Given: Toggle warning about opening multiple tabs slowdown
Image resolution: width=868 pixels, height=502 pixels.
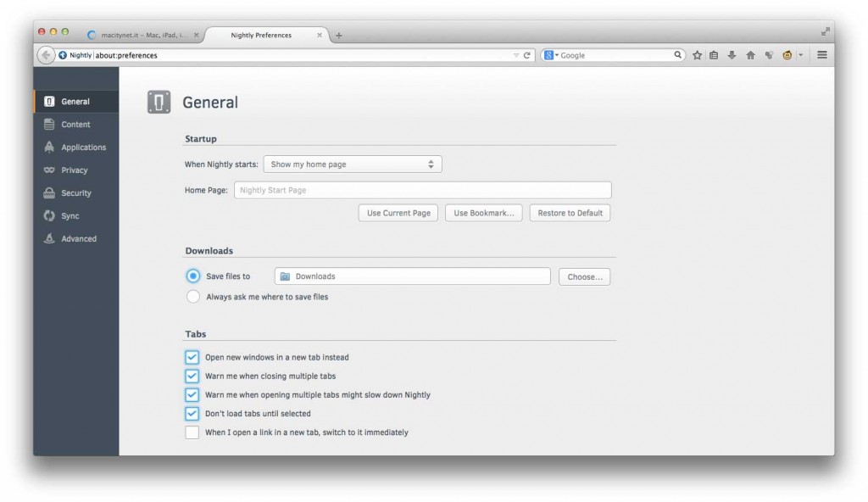Looking at the screenshot, I should pyautogui.click(x=192, y=394).
